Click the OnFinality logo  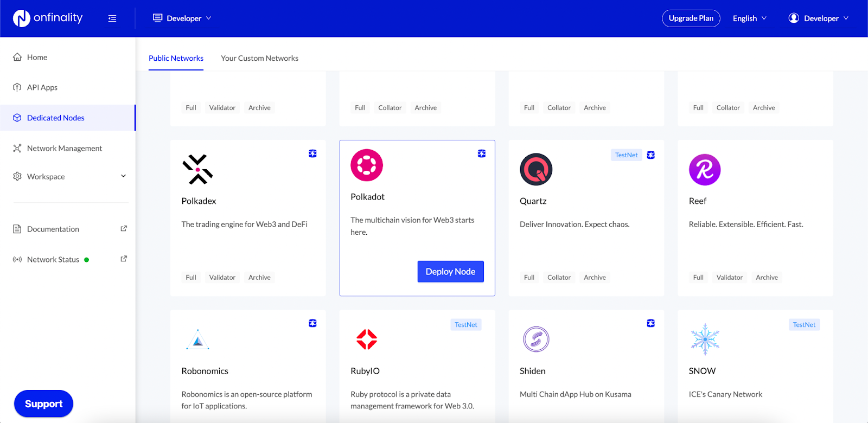tap(48, 18)
